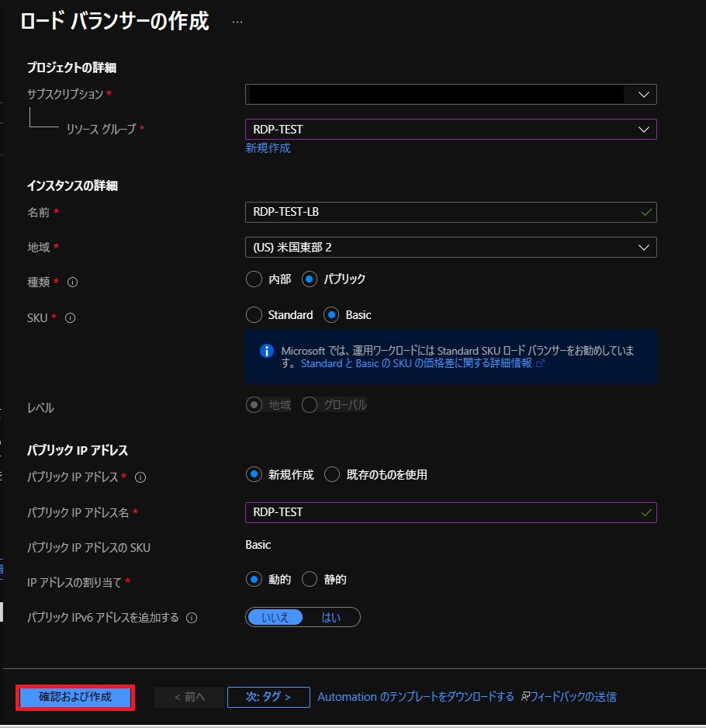Show info tooltip for 種類
The image size is (706, 728).
click(x=72, y=282)
